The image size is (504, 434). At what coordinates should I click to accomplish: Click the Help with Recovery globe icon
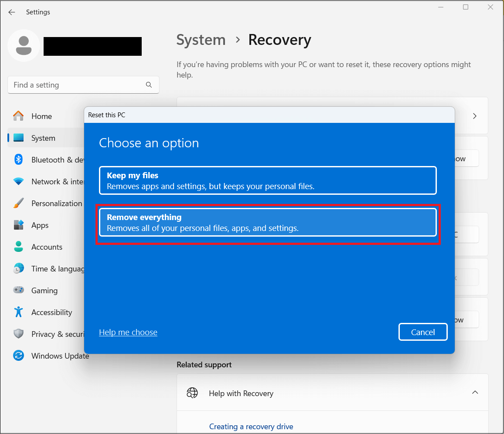point(192,393)
